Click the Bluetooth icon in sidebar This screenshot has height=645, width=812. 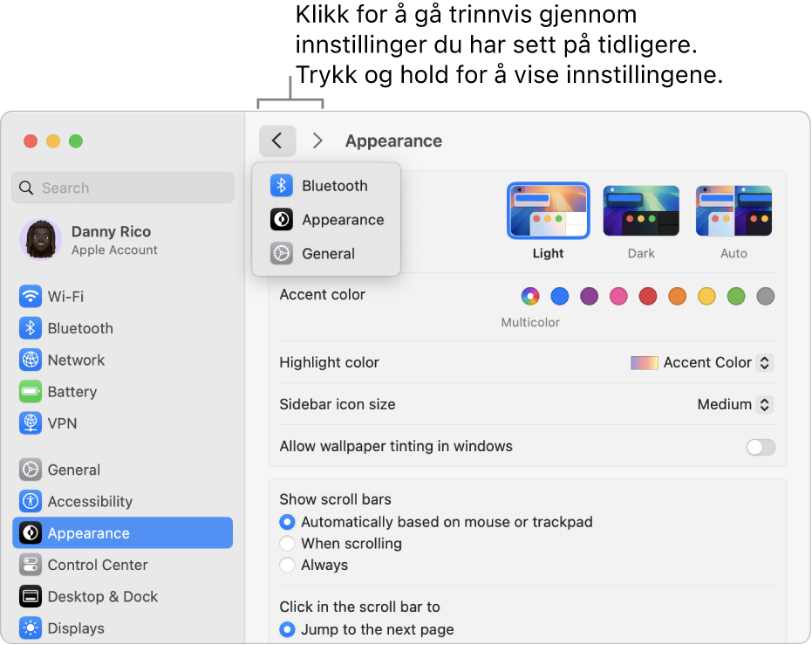point(31,328)
